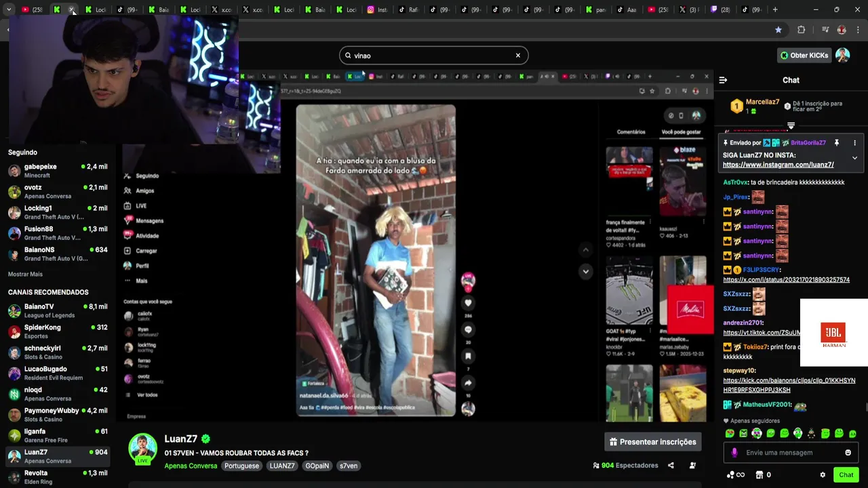Open the browser extensions puzzle icon
868x488 pixels.
tap(801, 30)
